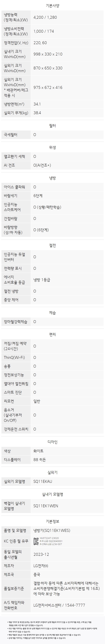Click the 냉방면적(m²) label
This screenshot has width=105, height=644.
pyautogui.click(x=14, y=104)
